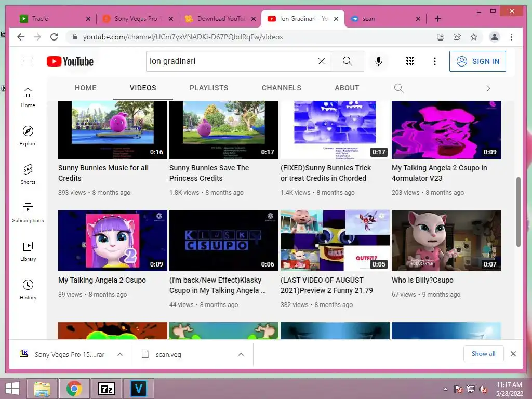The image size is (532, 399).
Task: Share this page from the address bar
Action: coord(457,37)
